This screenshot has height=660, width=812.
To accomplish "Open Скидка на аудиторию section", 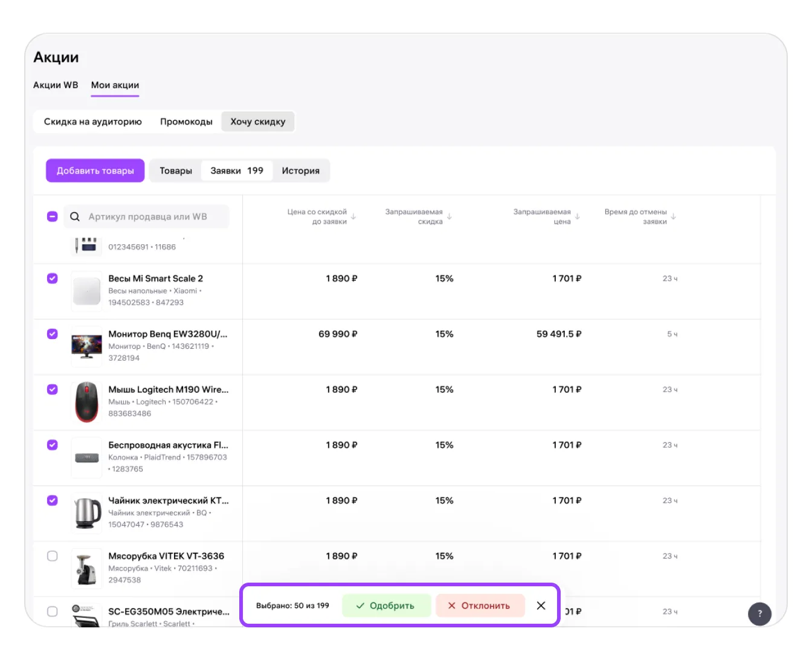I will (93, 121).
